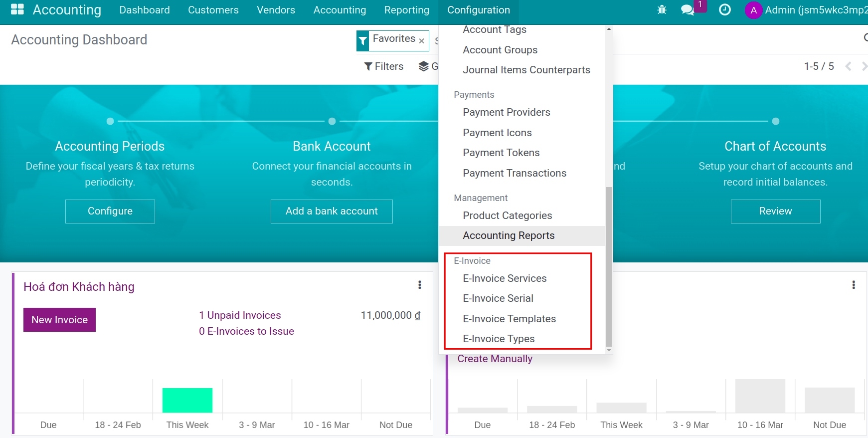The height and width of the screenshot is (438, 868).
Task: Open the Vendors menu
Action: pos(276,10)
